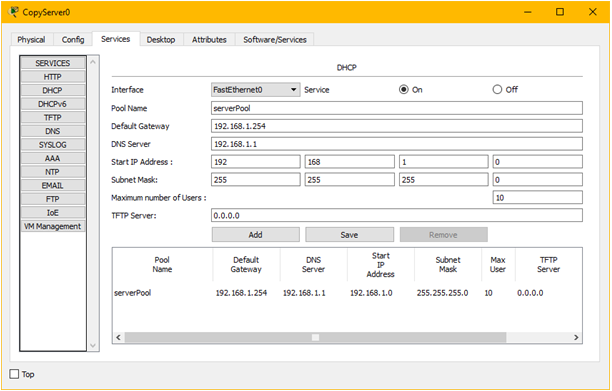Click the 255.255.255.0 table cell
Viewport: 612px width, 391px height.
(442, 293)
